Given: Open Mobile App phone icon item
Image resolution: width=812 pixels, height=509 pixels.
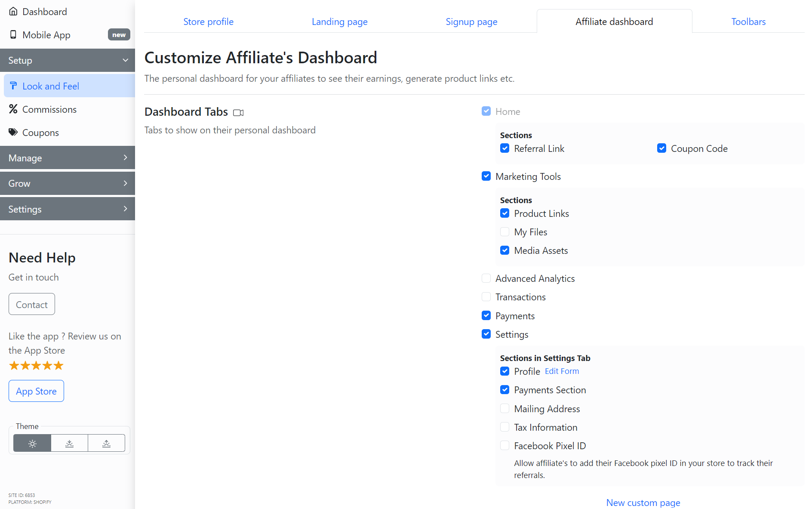Looking at the screenshot, I should (x=46, y=35).
